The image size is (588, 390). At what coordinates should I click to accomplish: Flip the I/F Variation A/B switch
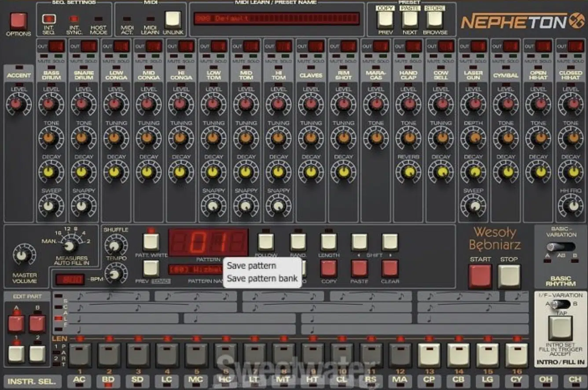(x=561, y=304)
